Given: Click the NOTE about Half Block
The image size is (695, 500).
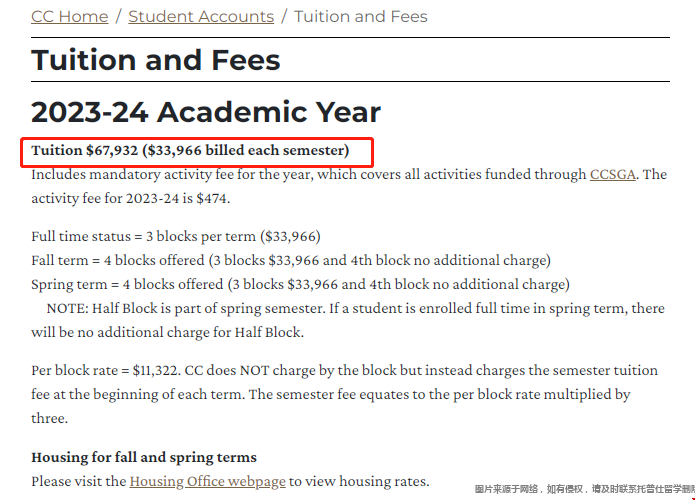Looking at the screenshot, I should 348,320.
